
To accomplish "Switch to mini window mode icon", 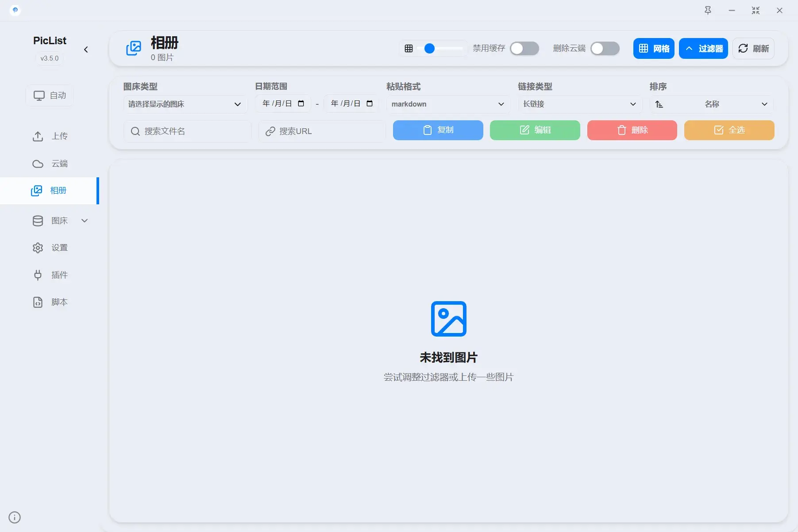I will tap(756, 11).
